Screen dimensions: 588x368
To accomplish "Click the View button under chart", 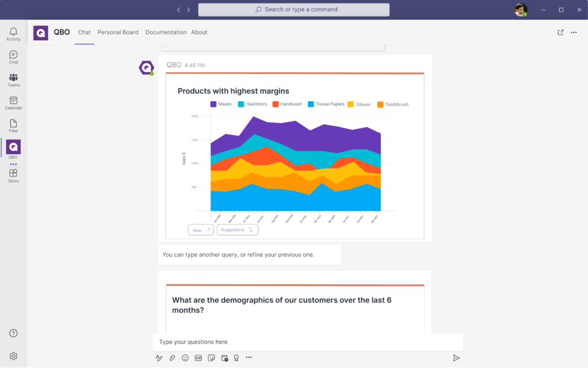I will (x=200, y=230).
